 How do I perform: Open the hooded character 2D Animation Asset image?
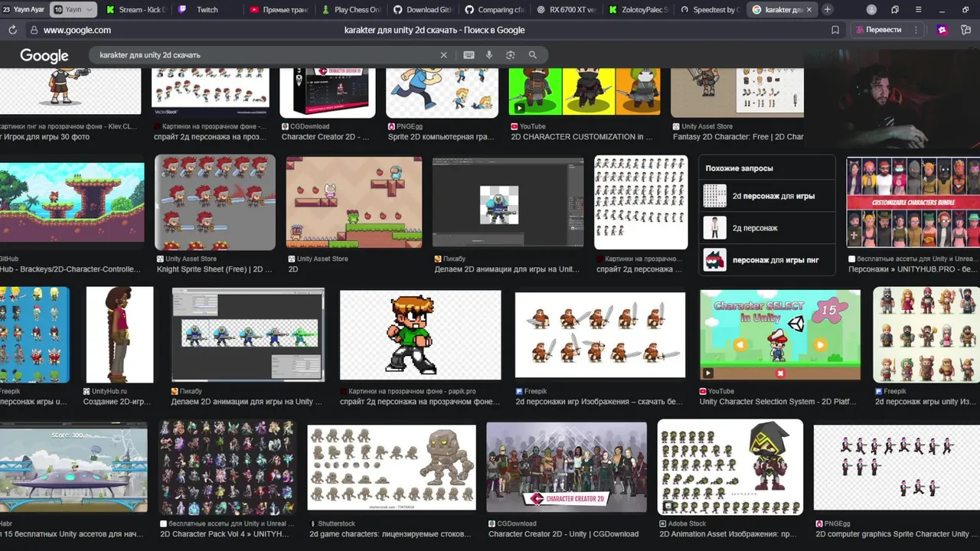730,467
